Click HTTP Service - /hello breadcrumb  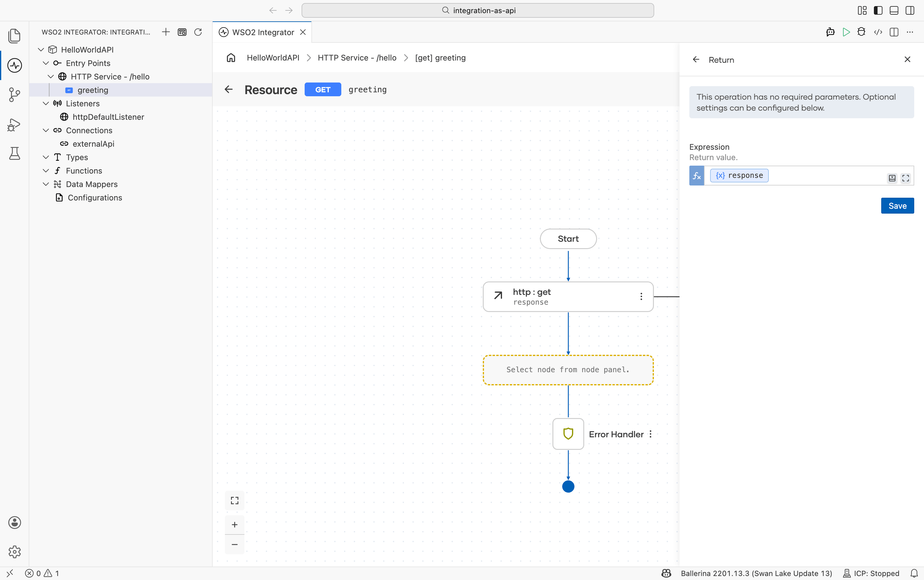coord(357,57)
